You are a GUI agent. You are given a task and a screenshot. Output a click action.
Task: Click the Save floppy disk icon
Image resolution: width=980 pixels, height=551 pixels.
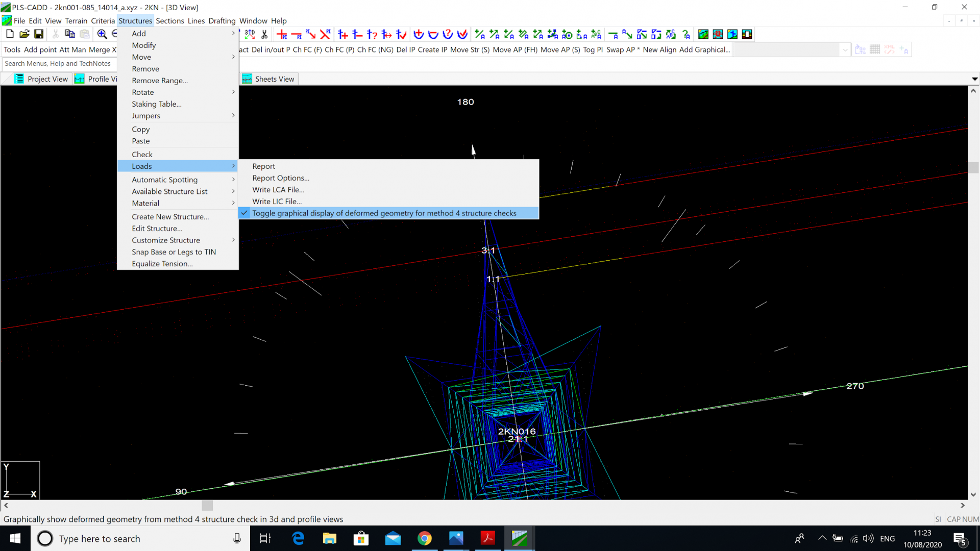click(x=39, y=34)
